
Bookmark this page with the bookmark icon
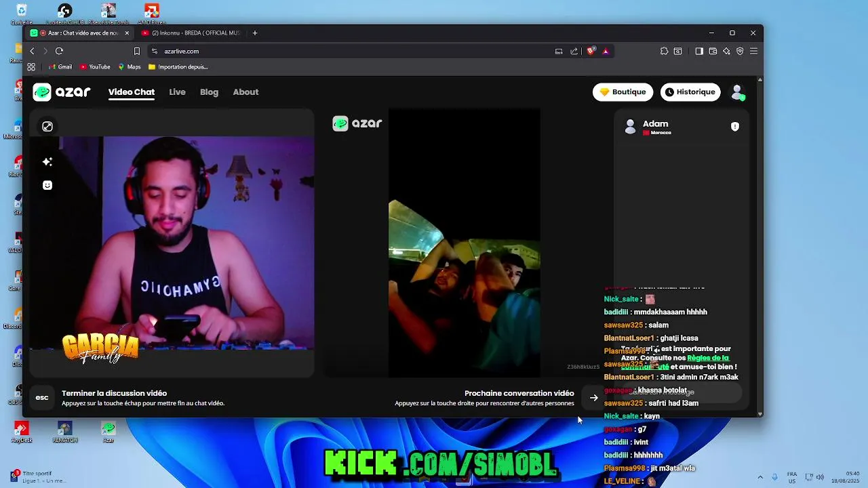[x=136, y=51]
